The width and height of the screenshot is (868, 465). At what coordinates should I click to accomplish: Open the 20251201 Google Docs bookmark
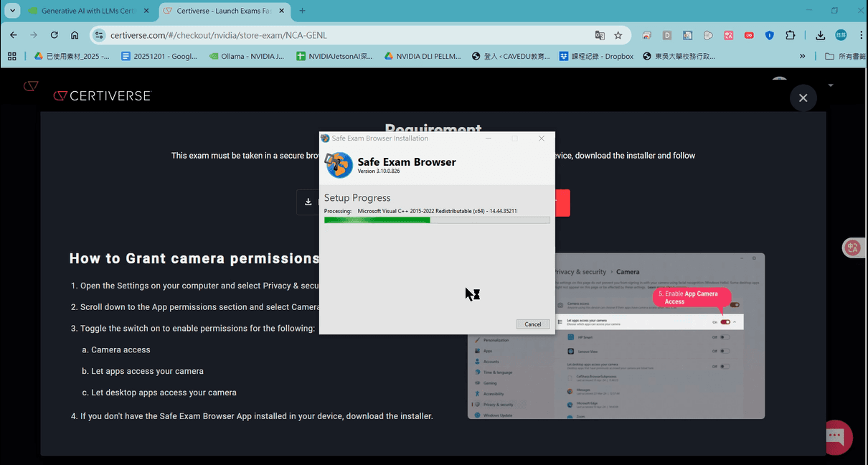[159, 56]
